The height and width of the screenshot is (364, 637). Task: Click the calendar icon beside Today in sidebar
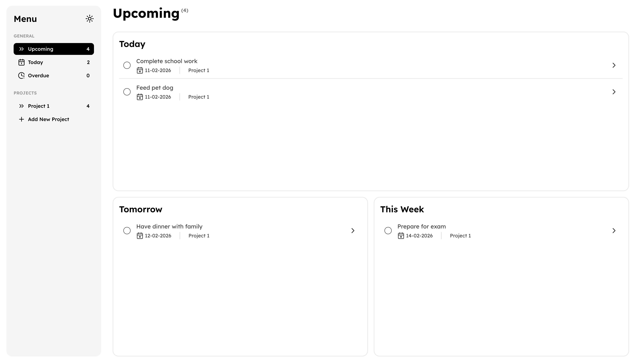point(22,62)
